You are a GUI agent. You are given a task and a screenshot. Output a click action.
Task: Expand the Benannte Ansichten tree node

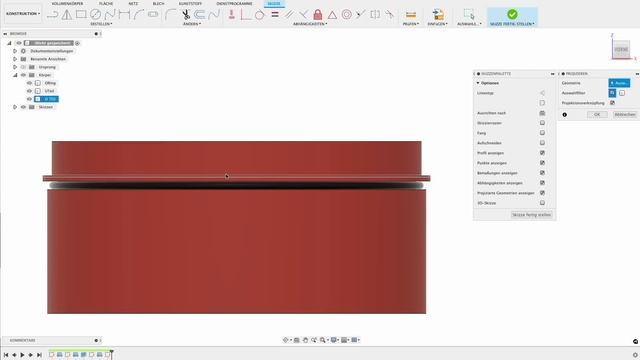(x=15, y=59)
